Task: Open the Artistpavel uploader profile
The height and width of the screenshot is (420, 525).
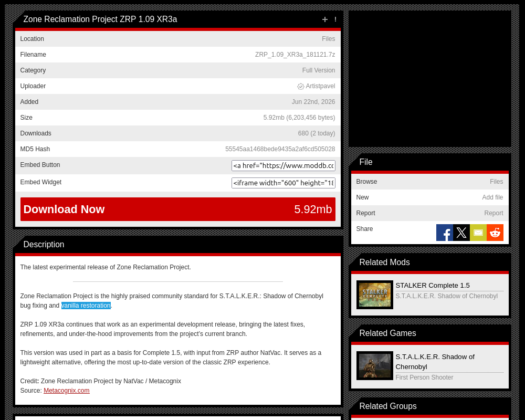Action: (320, 86)
